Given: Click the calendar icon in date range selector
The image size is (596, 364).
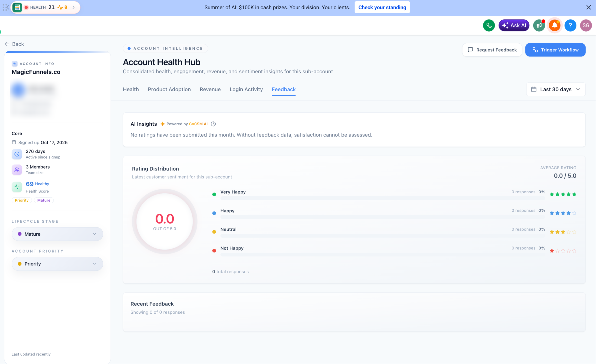Looking at the screenshot, I should 534,89.
